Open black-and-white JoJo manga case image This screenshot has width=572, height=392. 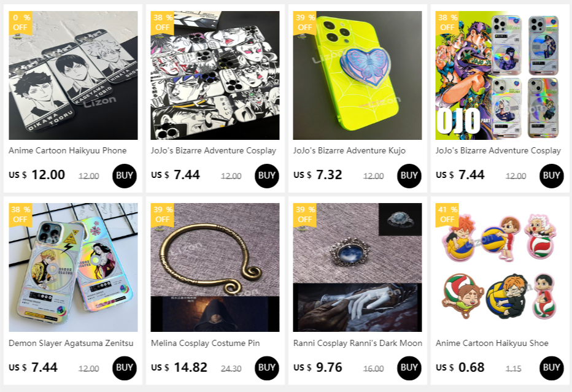215,75
